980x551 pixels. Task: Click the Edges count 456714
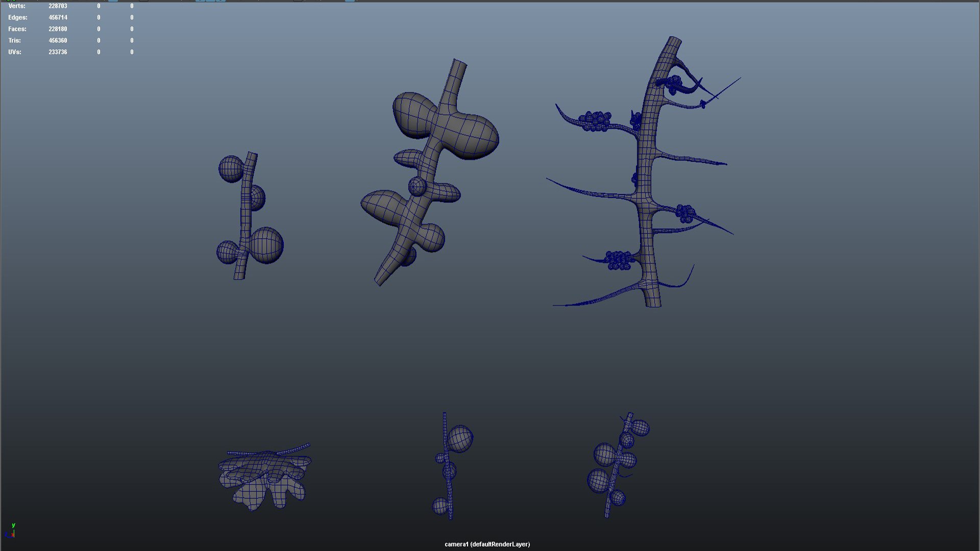(58, 17)
